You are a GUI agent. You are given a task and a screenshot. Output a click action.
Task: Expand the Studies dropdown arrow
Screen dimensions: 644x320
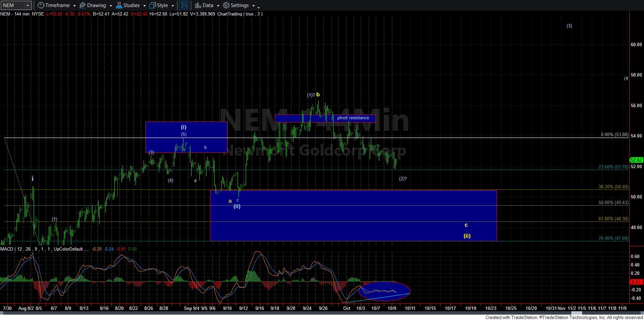pos(144,6)
